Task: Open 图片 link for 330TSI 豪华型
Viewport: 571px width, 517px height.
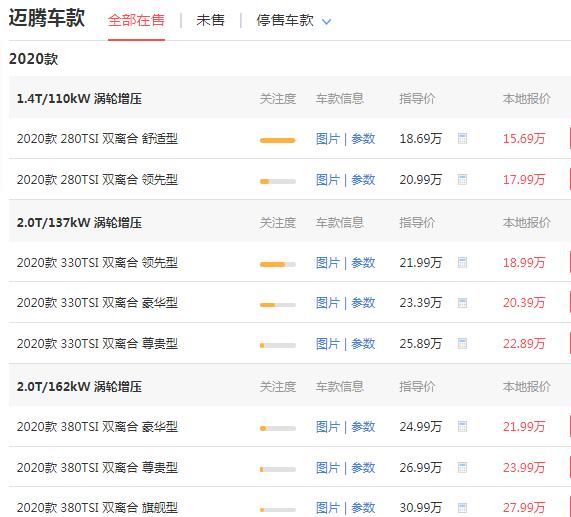Action: pyautogui.click(x=328, y=303)
